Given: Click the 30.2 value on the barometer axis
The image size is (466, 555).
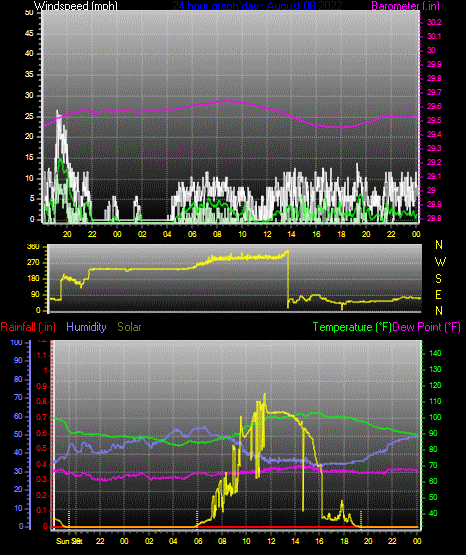Looking at the screenshot, I should point(434,22).
